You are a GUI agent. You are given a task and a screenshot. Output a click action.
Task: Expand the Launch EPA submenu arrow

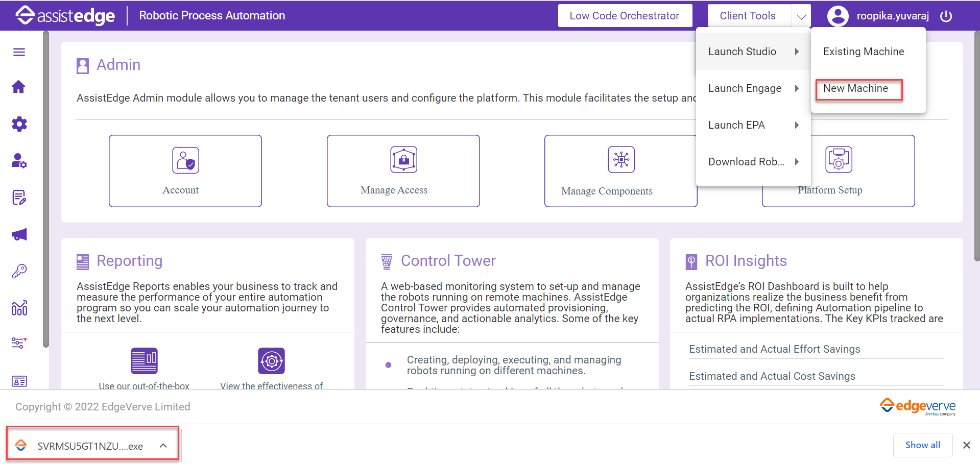tap(797, 125)
